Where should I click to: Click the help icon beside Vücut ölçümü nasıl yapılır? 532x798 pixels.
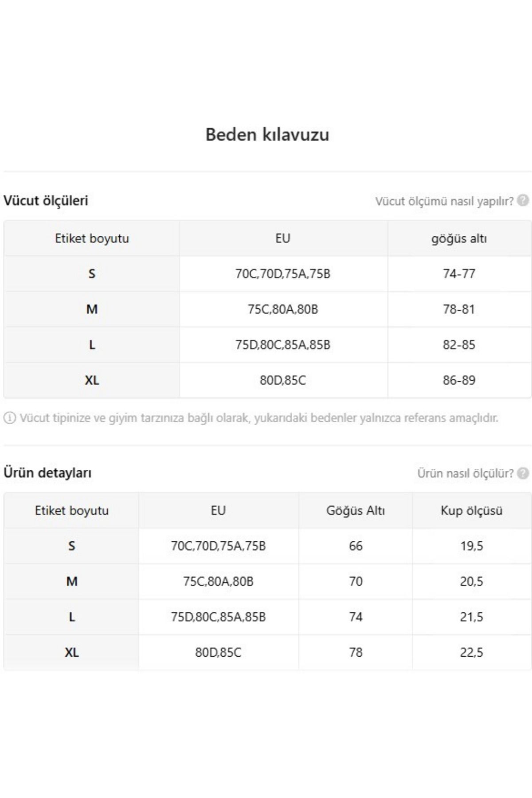pyautogui.click(x=523, y=200)
